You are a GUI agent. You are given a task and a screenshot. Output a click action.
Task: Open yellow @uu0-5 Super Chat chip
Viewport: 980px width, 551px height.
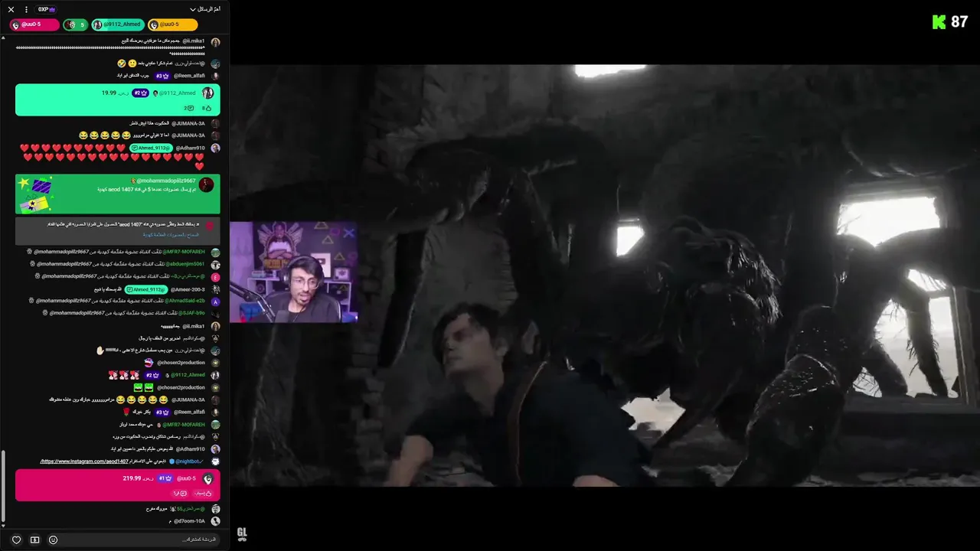click(x=172, y=24)
